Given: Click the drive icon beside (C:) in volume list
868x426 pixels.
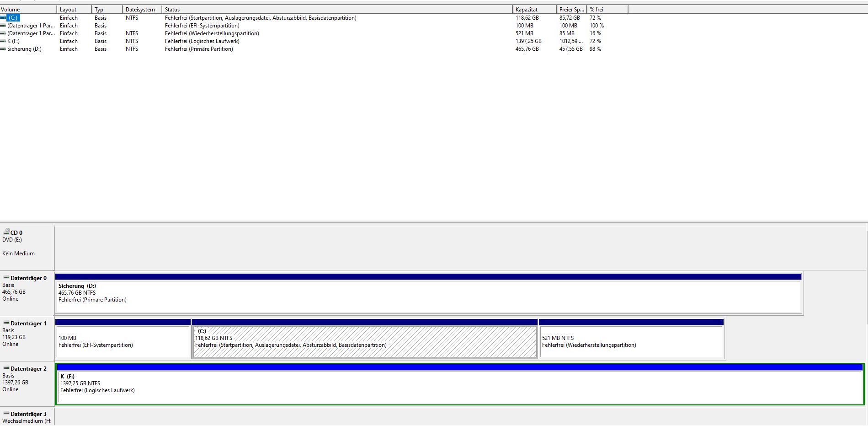Looking at the screenshot, I should pos(3,18).
